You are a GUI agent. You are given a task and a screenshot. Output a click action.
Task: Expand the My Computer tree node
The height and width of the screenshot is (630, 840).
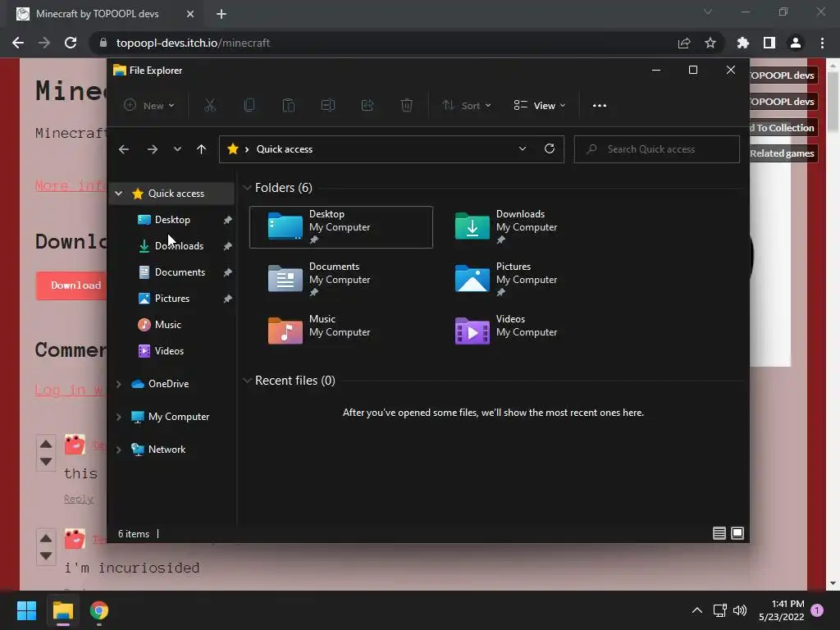pos(118,417)
